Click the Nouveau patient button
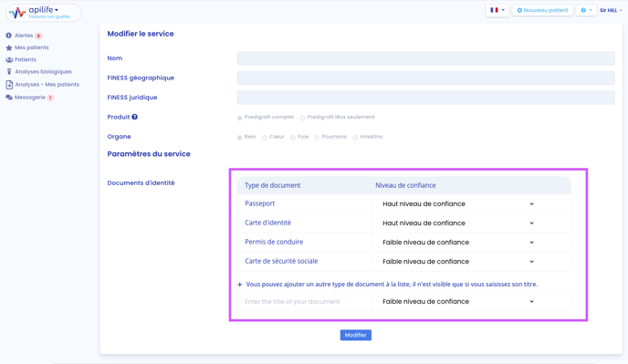628x364 pixels. coord(542,10)
